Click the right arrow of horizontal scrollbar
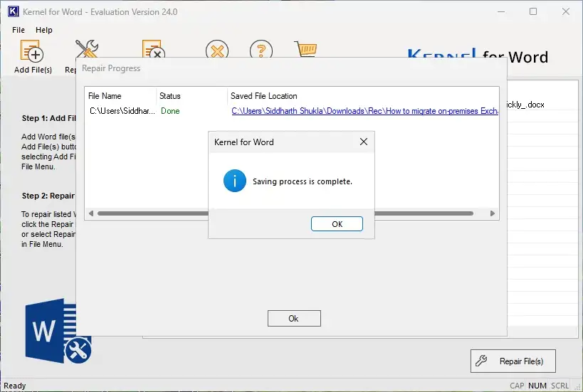 pos(493,213)
